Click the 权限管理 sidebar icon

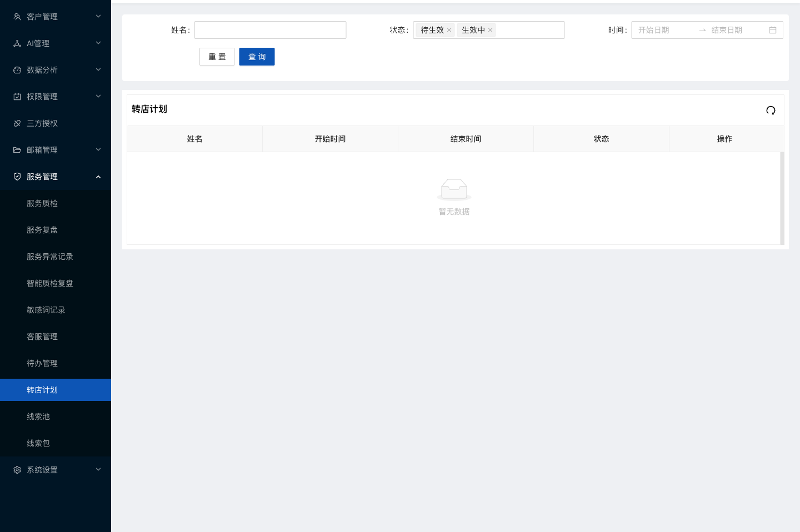17,97
